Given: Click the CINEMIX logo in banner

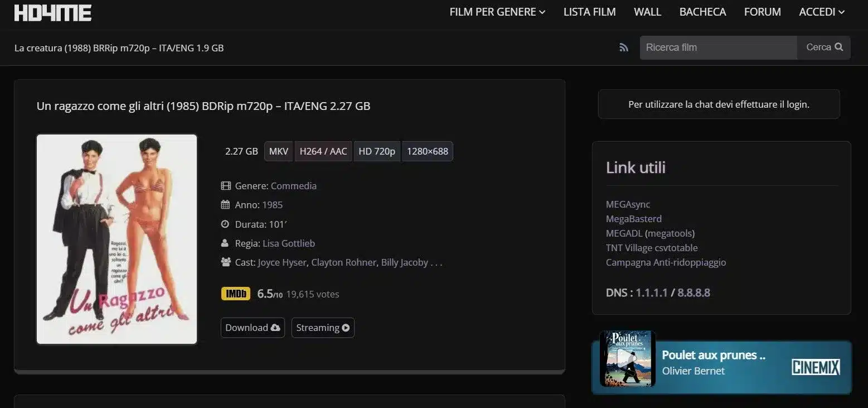Looking at the screenshot, I should [816, 367].
